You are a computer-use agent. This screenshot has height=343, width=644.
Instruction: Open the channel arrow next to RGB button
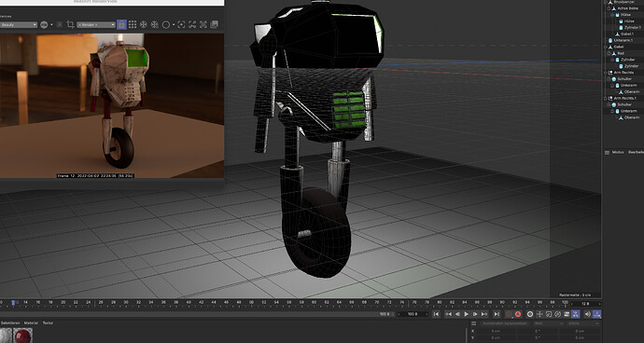51,24
